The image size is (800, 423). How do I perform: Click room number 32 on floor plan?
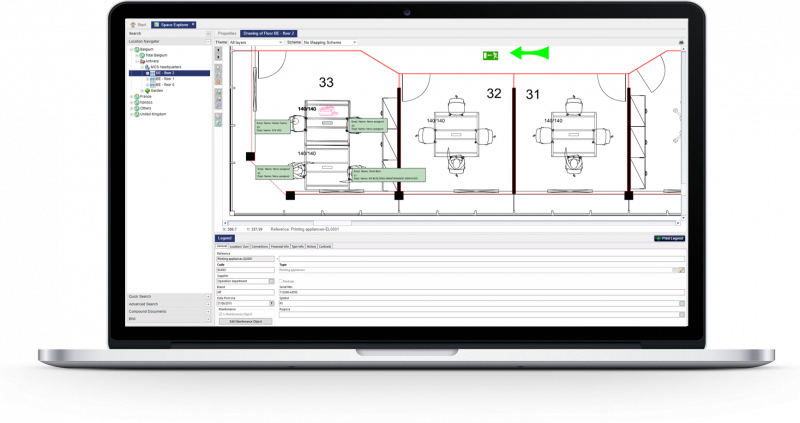(493, 93)
